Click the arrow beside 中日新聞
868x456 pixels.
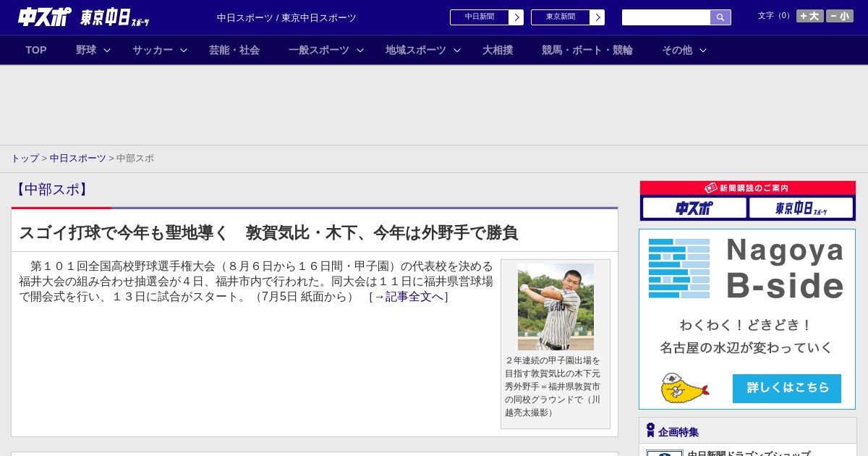coord(516,17)
